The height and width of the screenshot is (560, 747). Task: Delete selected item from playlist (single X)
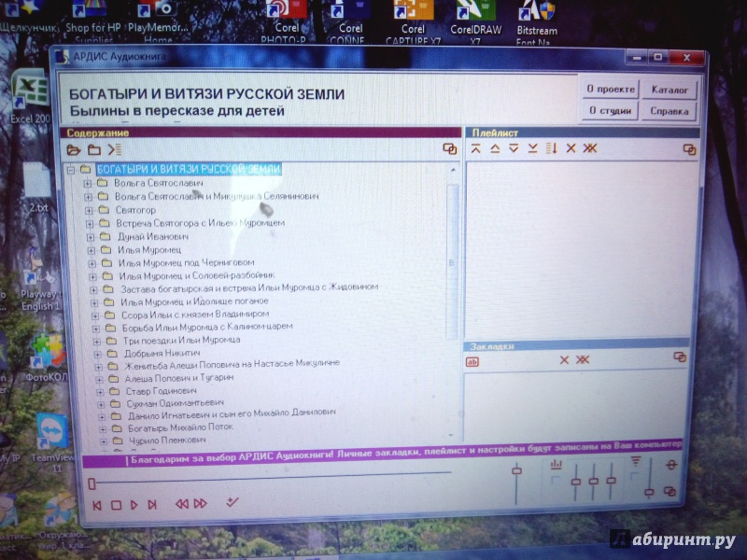571,148
